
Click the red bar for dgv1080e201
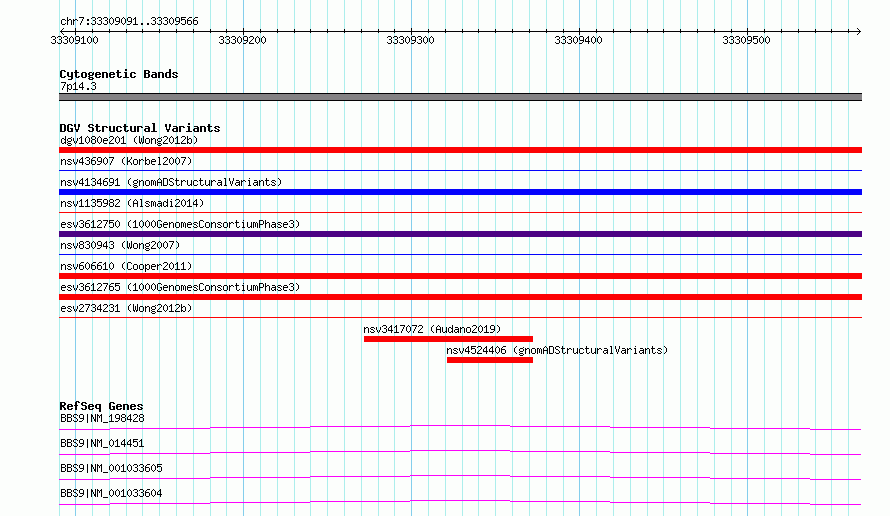[460, 150]
